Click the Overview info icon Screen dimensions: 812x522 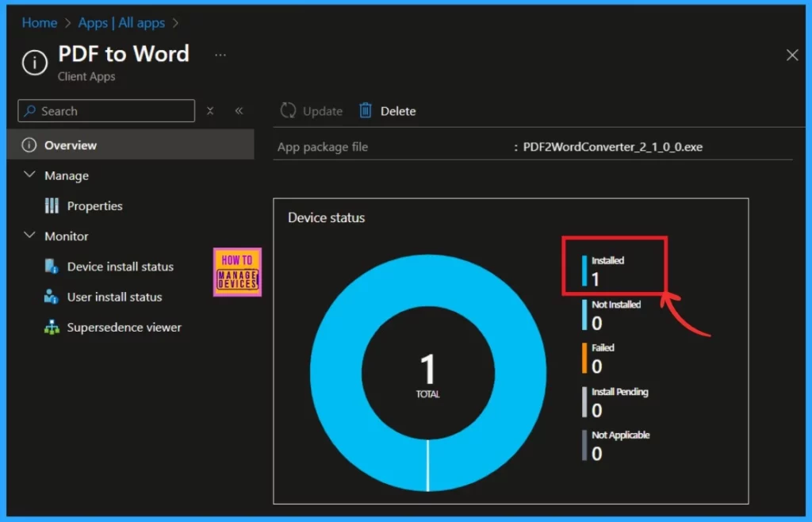coord(29,145)
